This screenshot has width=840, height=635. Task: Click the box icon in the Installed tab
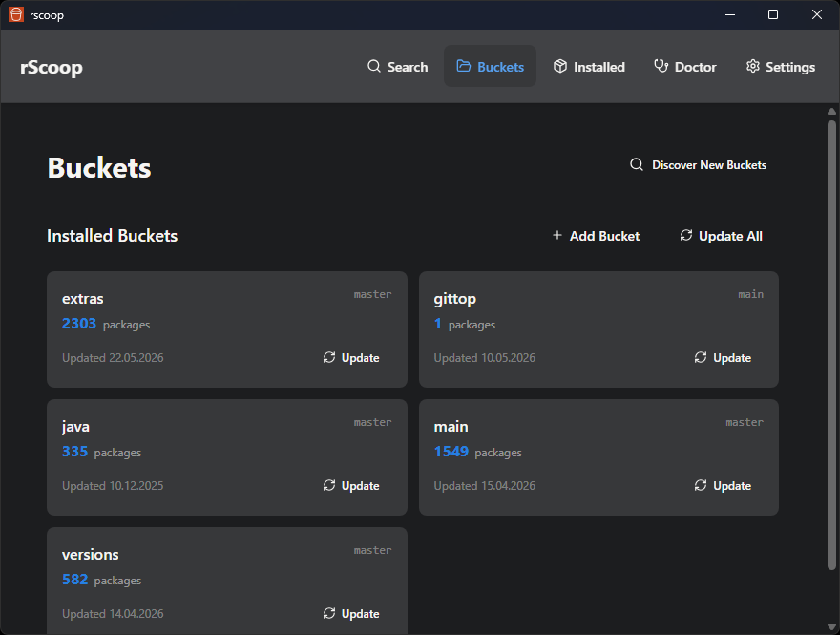(x=559, y=66)
